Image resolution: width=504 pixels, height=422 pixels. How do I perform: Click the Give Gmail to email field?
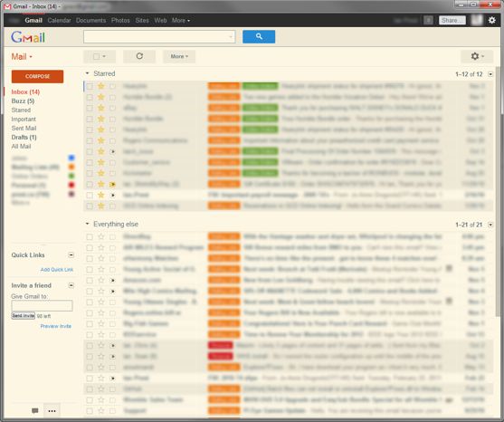pos(42,305)
